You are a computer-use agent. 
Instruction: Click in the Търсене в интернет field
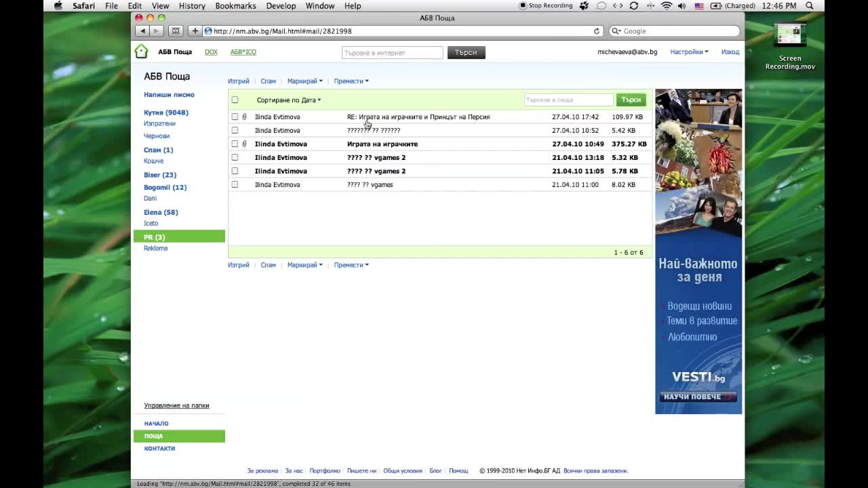(392, 52)
